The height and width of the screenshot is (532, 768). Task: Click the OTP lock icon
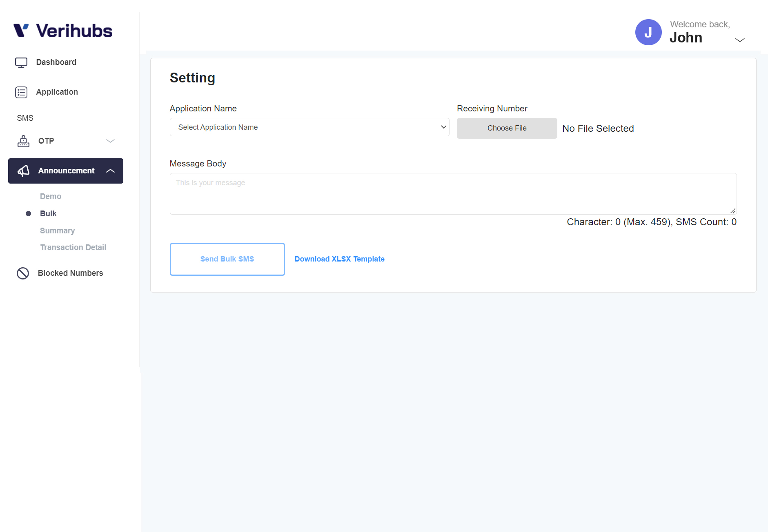pos(23,141)
